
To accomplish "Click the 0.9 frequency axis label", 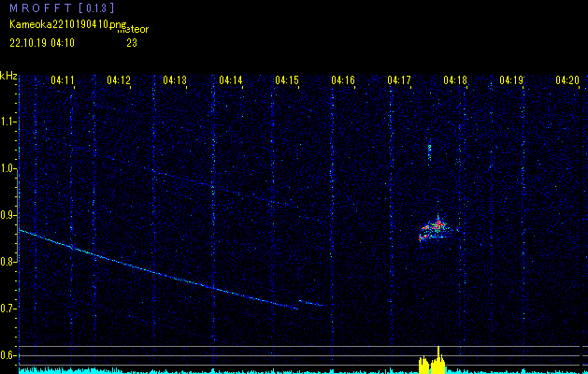I will coord(8,215).
